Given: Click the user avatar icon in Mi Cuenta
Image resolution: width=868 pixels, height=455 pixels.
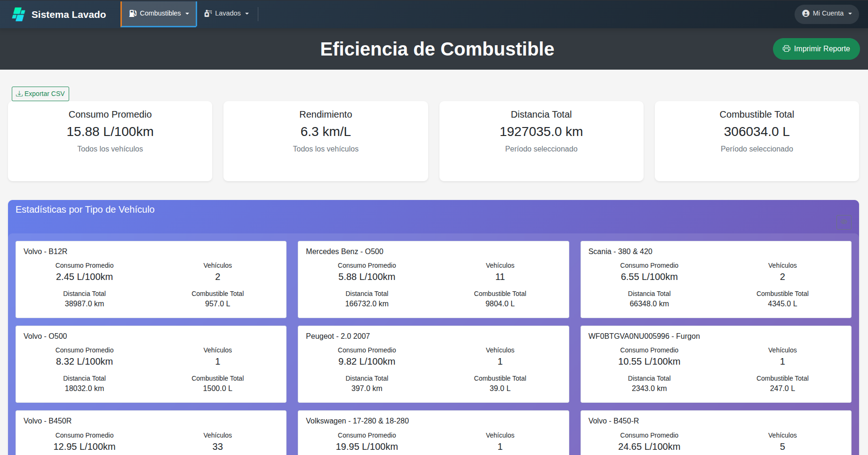Looking at the screenshot, I should point(805,14).
